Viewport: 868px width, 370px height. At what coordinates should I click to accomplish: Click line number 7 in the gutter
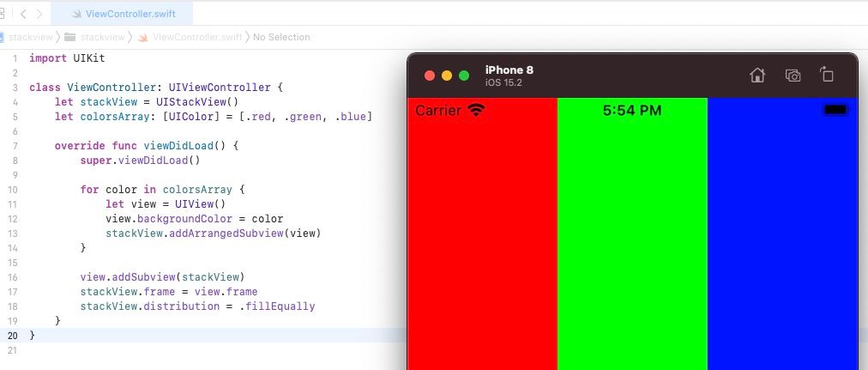coord(15,146)
